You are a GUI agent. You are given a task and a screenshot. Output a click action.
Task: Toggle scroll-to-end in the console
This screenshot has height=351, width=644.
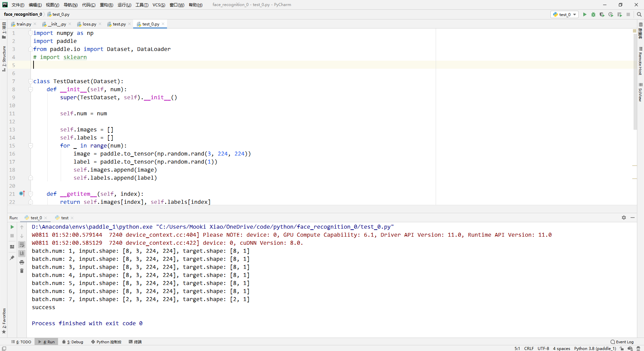(22, 253)
